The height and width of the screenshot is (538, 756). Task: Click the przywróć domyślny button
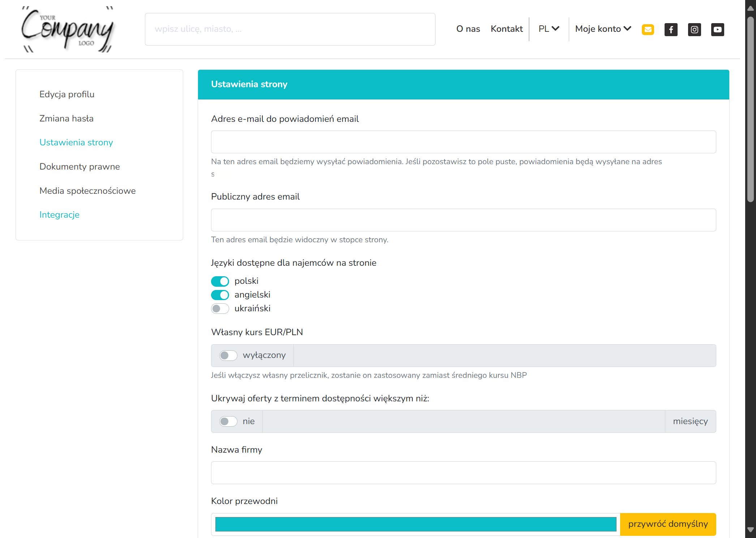tap(668, 524)
